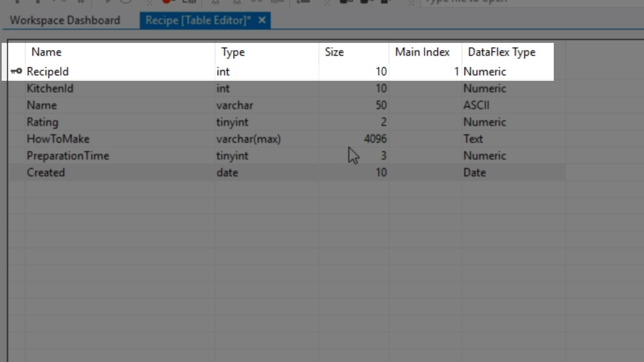The height and width of the screenshot is (362, 644).
Task: Click the Rating column name cell
Action: [43, 122]
